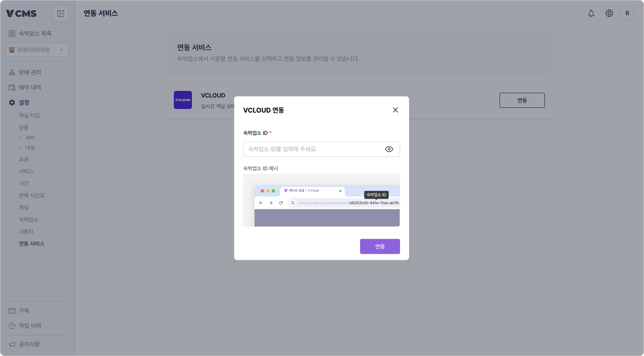Click the purple VCLOUD service logo
Image resolution: width=644 pixels, height=356 pixels.
tap(183, 100)
